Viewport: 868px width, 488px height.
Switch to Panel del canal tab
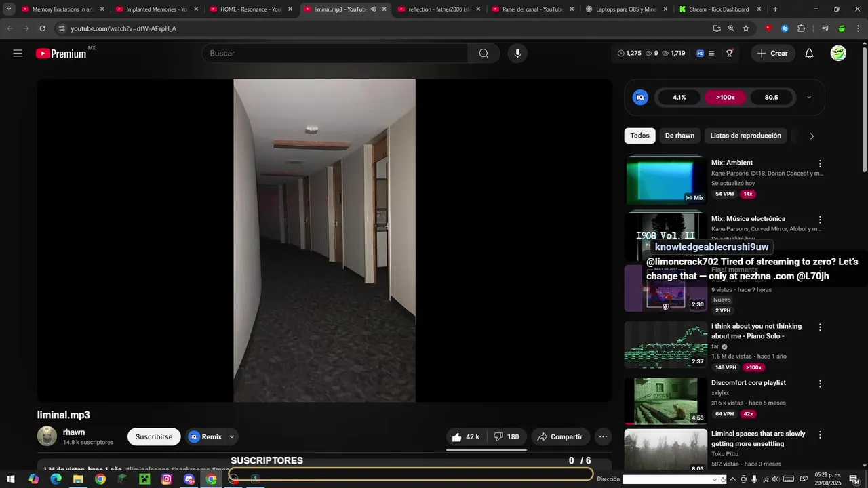[x=532, y=9]
